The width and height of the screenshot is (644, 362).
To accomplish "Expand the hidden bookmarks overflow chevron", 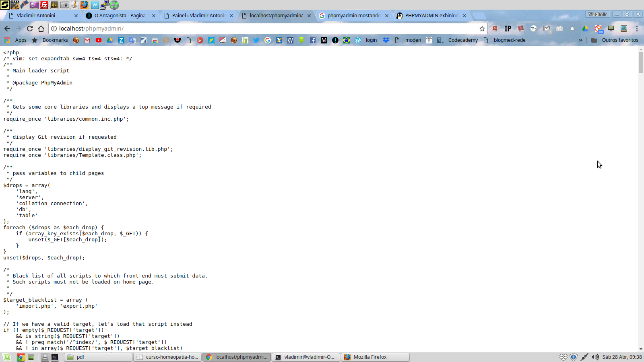I will point(581,40).
